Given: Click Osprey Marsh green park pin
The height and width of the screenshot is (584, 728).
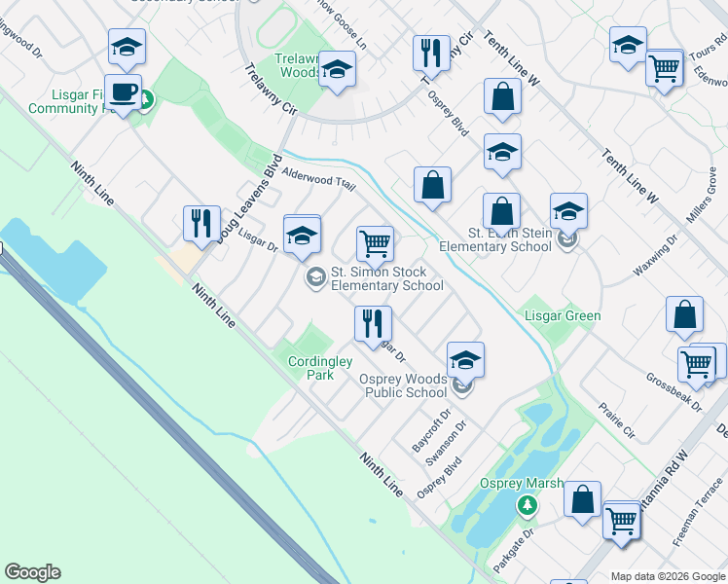Looking at the screenshot, I should pos(527,507).
